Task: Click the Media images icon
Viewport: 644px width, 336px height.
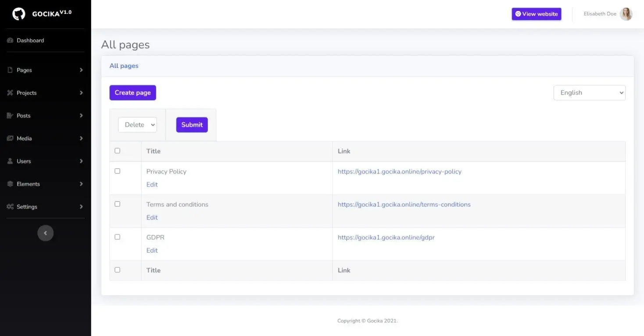Action: (10, 138)
